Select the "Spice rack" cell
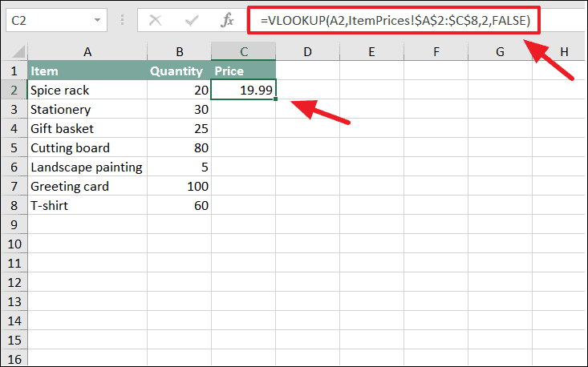This screenshot has width=588, height=367. [87, 90]
